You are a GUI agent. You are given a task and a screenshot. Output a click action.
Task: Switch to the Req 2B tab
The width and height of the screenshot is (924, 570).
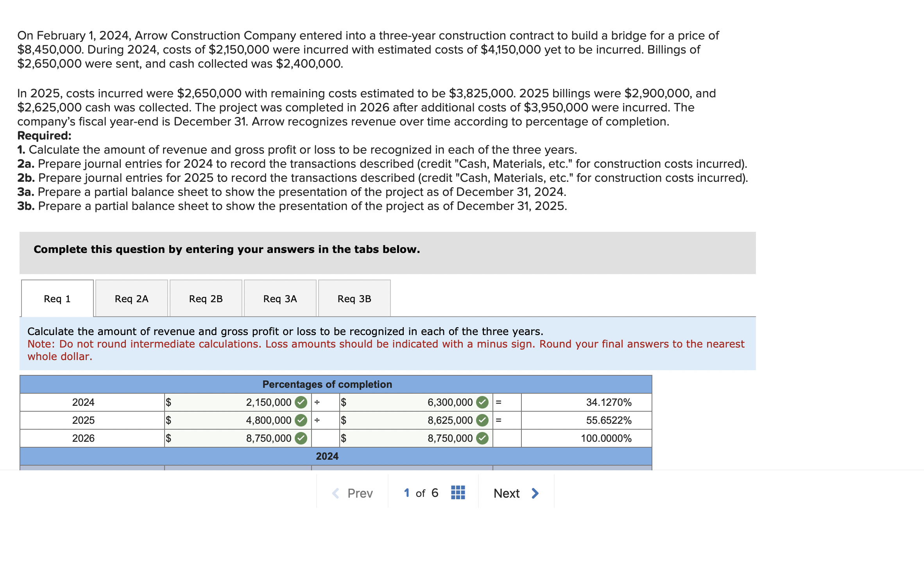tap(206, 299)
